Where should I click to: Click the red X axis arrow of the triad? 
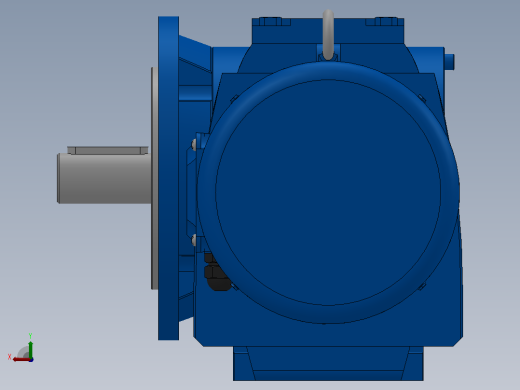pos(20,360)
